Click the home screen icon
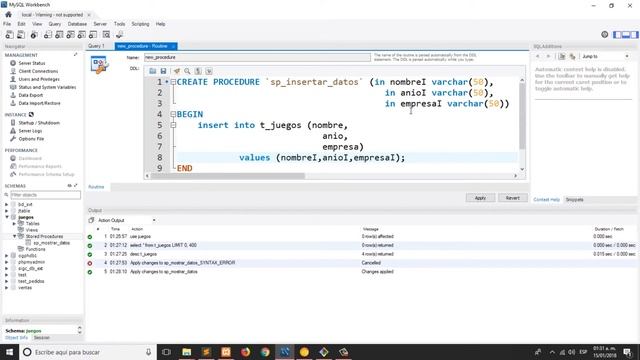Viewport: 640px width, 360px height. tap(8, 14)
